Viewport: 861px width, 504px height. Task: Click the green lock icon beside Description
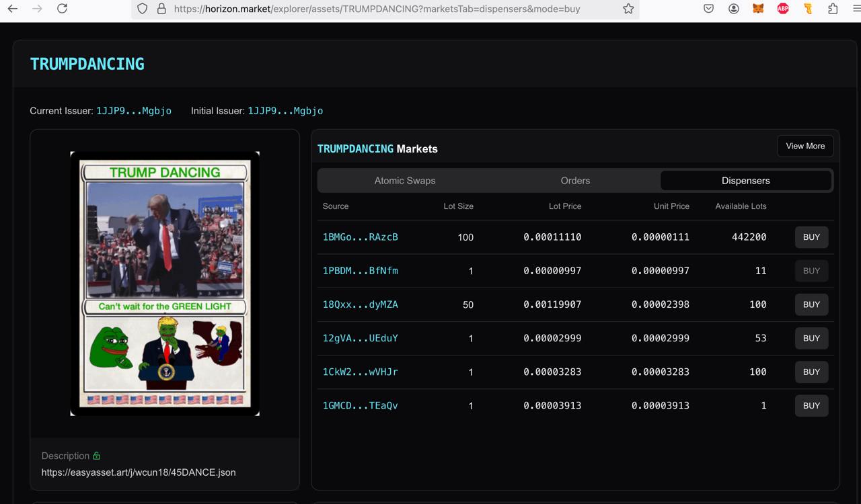click(x=96, y=456)
